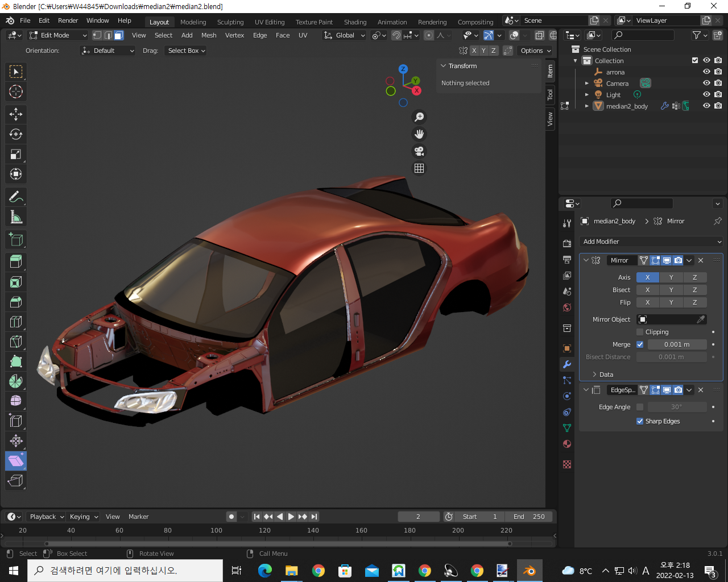Activate the Rotate tool
The width and height of the screenshot is (728, 582).
(16, 134)
